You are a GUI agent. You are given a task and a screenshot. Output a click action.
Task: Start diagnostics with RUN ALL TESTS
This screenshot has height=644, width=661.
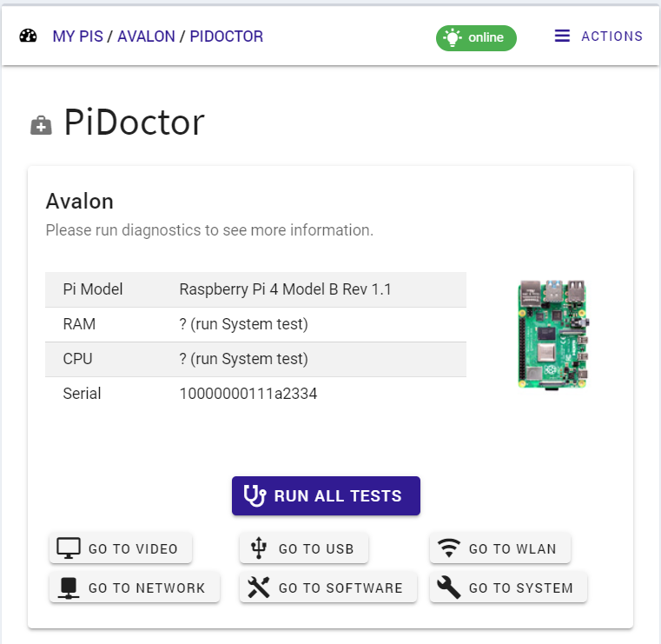click(326, 496)
